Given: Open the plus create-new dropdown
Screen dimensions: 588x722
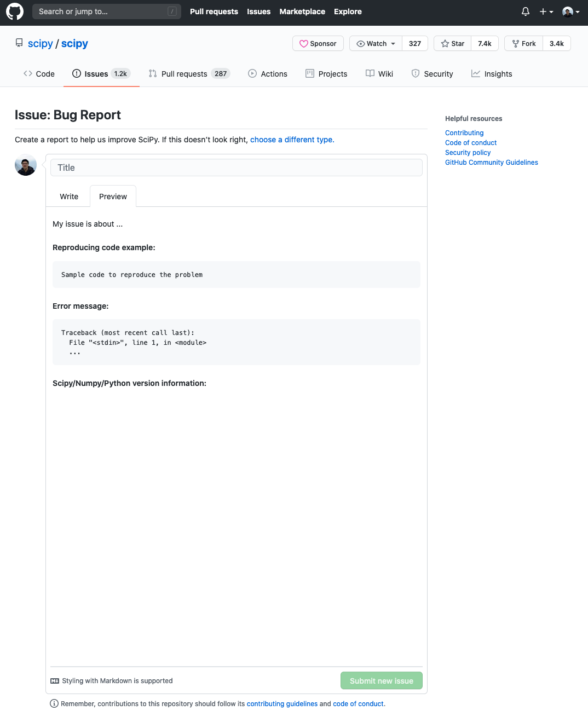Looking at the screenshot, I should 546,11.
